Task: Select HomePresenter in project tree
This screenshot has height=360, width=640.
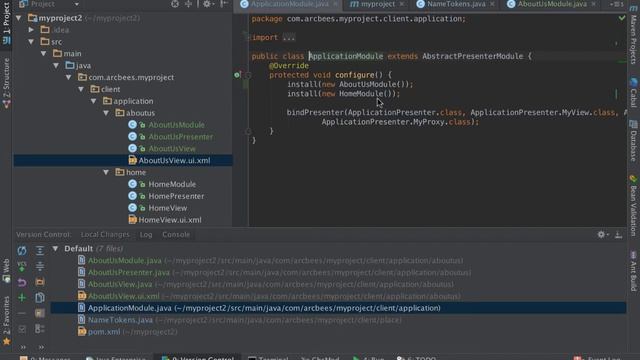Action: click(176, 196)
